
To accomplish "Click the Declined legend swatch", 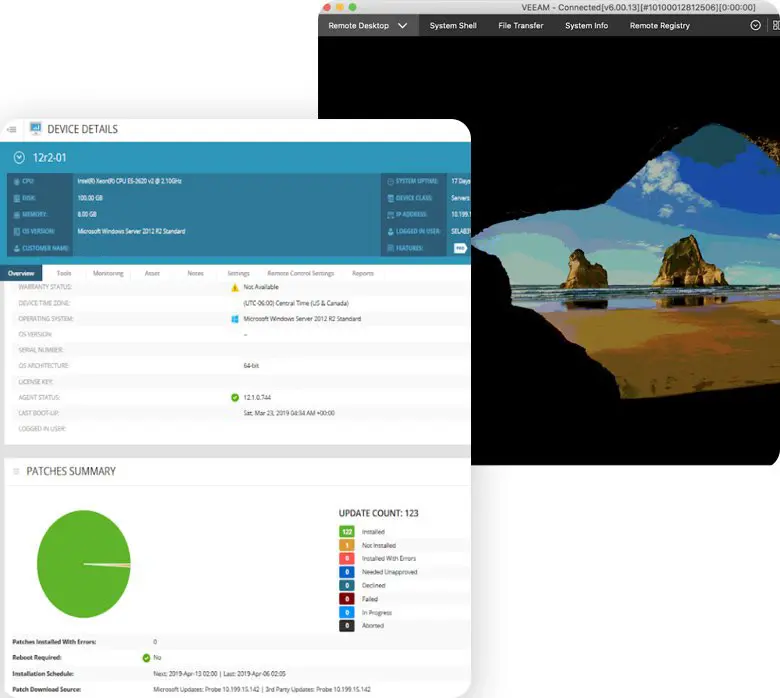I will [x=347, y=586].
